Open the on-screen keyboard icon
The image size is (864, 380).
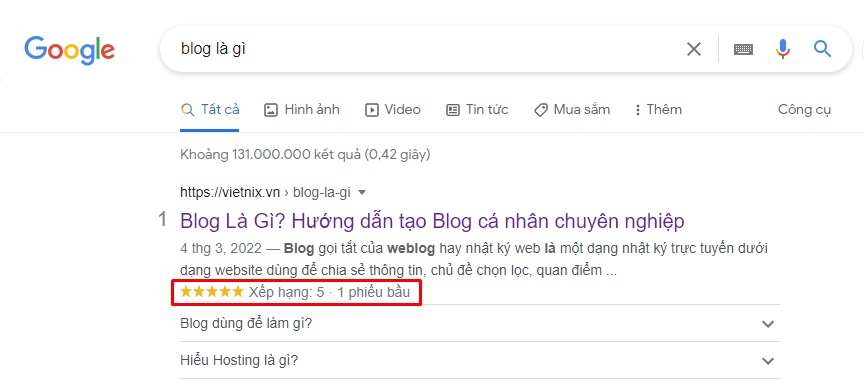[743, 50]
